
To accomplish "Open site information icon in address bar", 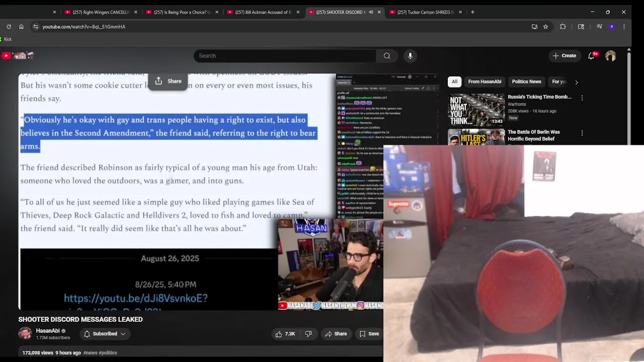I will point(35,27).
